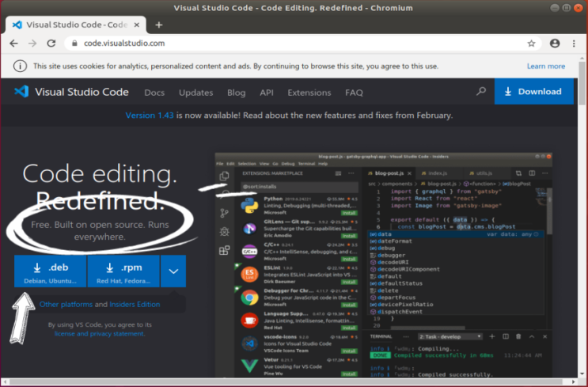Open the Insiders Edition link
The height and width of the screenshot is (387, 588).
(135, 305)
